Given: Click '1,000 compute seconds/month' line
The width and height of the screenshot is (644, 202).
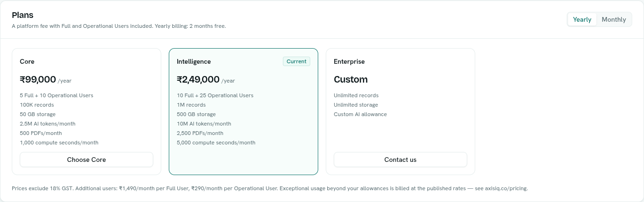Looking at the screenshot, I should [x=59, y=143].
